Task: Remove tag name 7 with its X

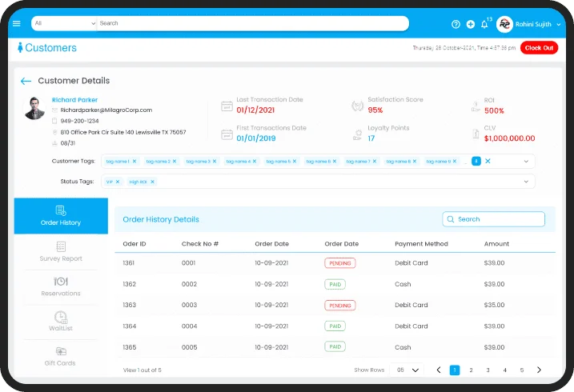Action: (375, 162)
